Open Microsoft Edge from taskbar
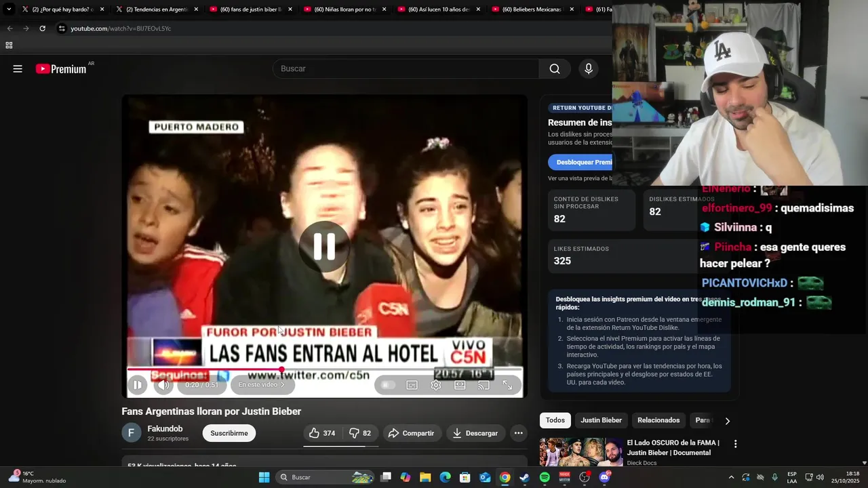The height and width of the screenshot is (488, 868). (445, 477)
